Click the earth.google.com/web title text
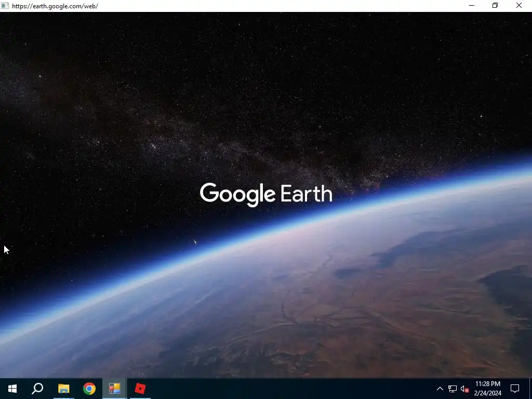 55,6
